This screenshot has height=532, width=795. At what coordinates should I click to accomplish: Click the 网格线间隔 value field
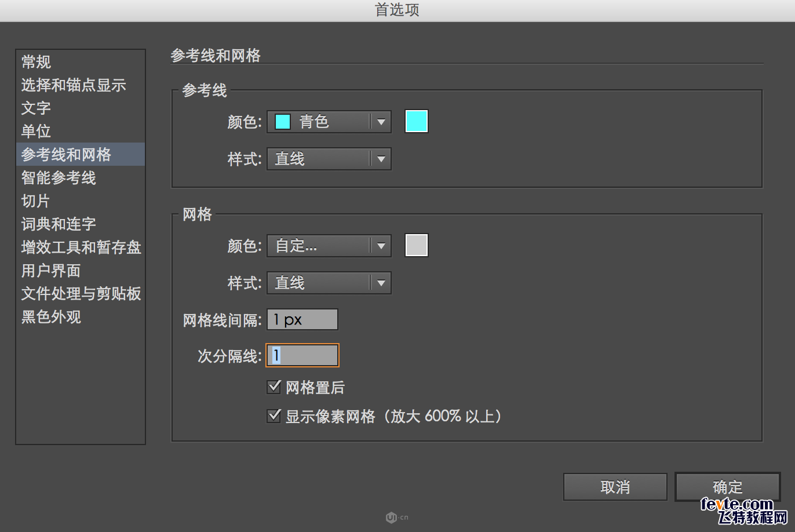point(301,319)
